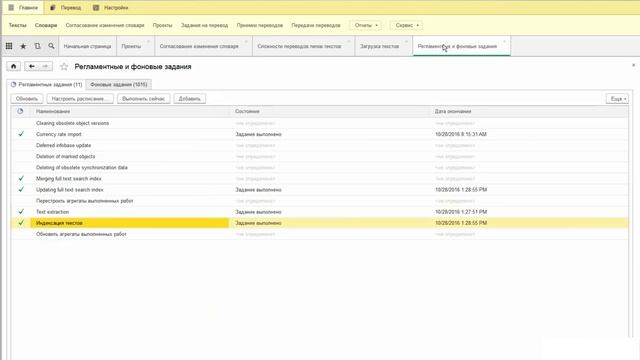Select row Deletion of marked objects
Screen dimensions: 640x360
320,156
